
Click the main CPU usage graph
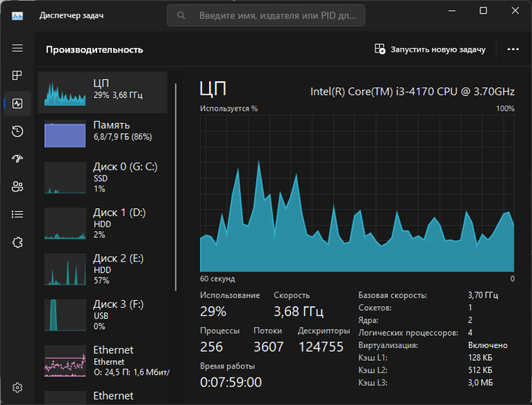357,193
